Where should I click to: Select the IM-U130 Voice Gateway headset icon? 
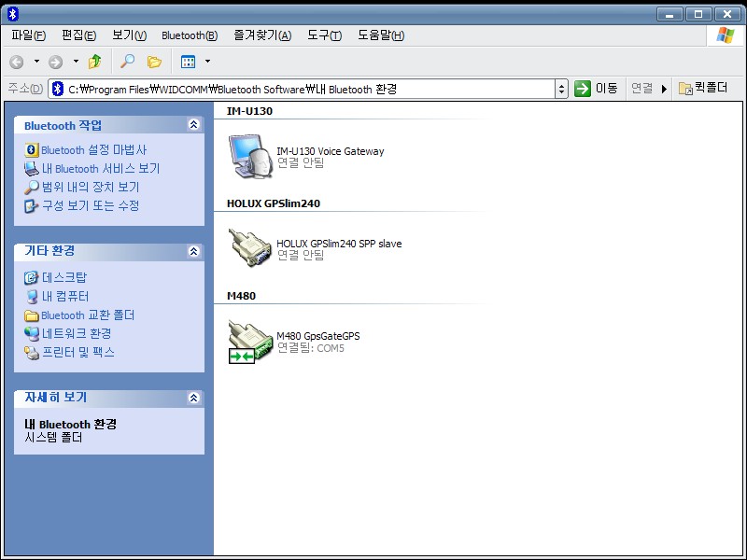[x=250, y=156]
